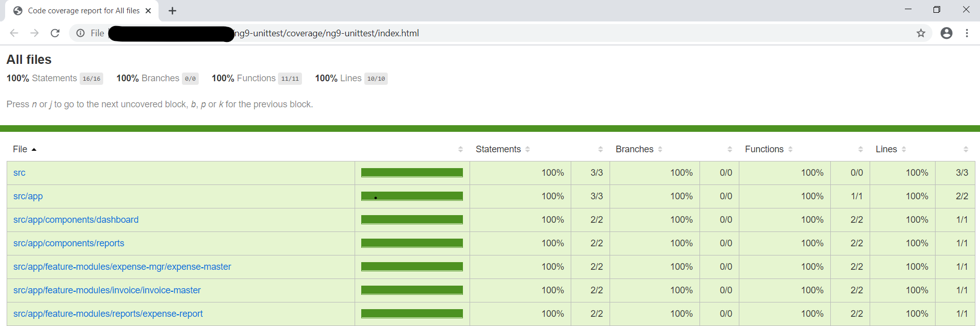This screenshot has width=980, height=326.
Task: Open src/app/components/dashboard coverage link
Action: click(76, 220)
